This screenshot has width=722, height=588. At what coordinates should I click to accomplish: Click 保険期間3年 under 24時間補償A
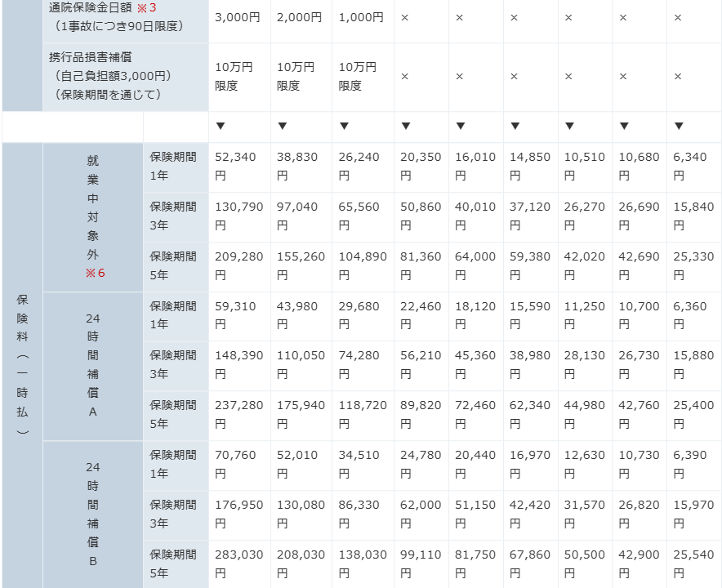(176, 366)
